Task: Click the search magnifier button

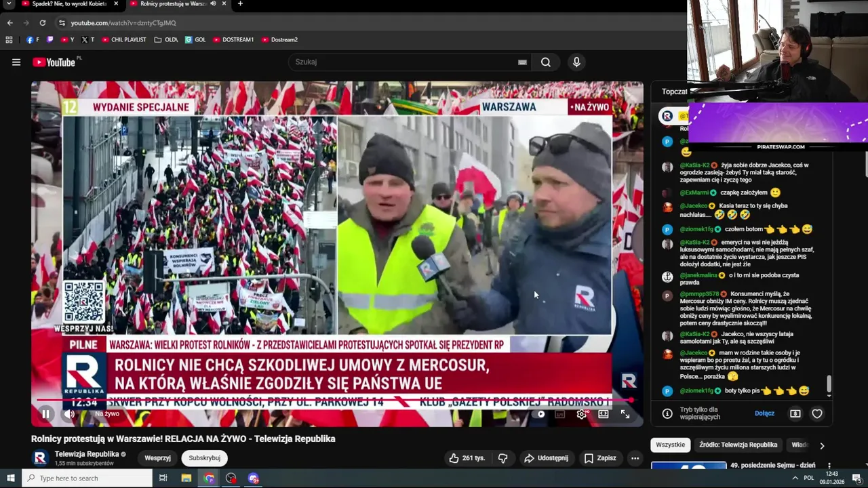Action: click(x=546, y=62)
